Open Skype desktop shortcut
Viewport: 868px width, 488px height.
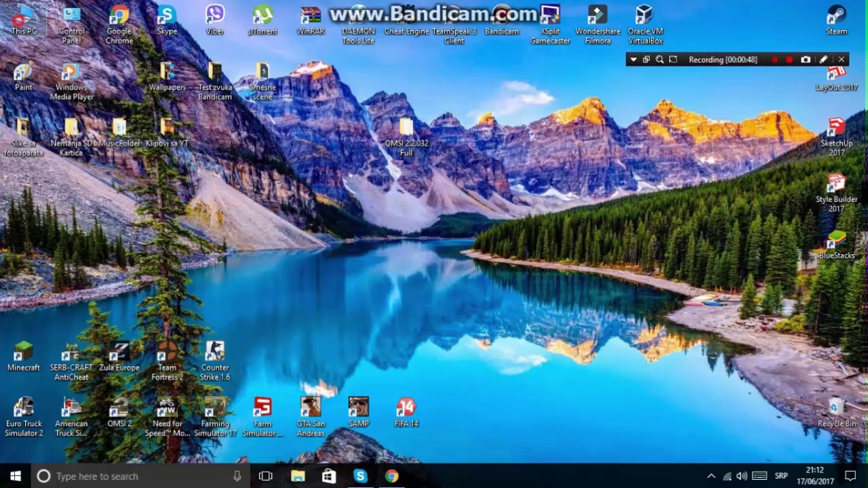(167, 21)
